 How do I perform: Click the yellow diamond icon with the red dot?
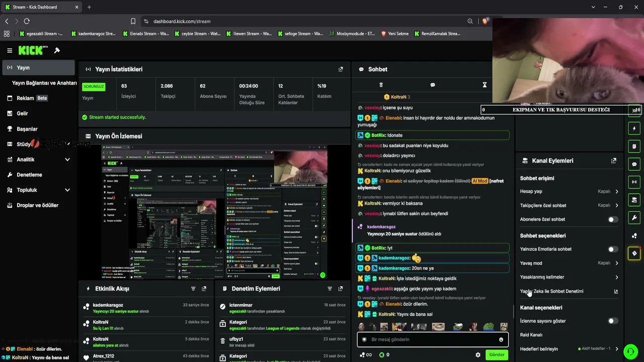click(x=634, y=253)
